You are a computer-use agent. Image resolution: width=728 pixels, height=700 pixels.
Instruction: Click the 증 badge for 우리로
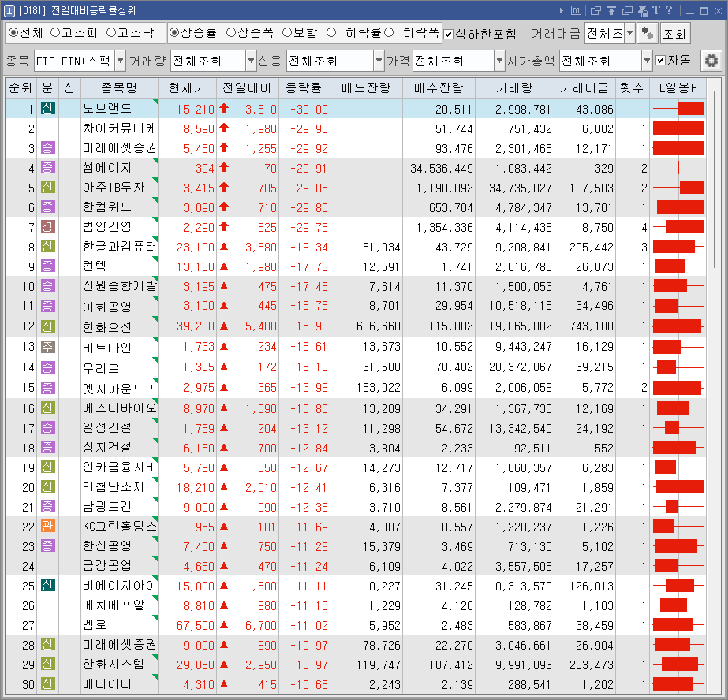click(x=47, y=367)
